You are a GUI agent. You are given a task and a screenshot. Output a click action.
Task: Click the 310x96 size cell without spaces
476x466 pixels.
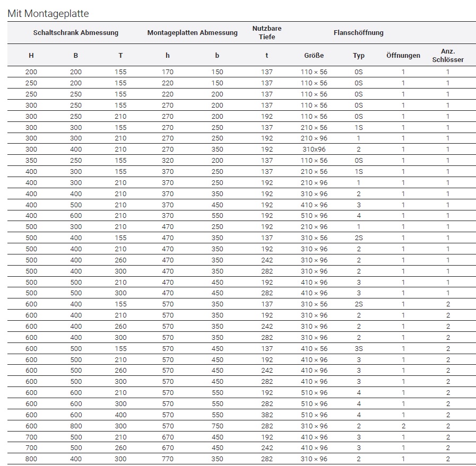click(x=314, y=150)
